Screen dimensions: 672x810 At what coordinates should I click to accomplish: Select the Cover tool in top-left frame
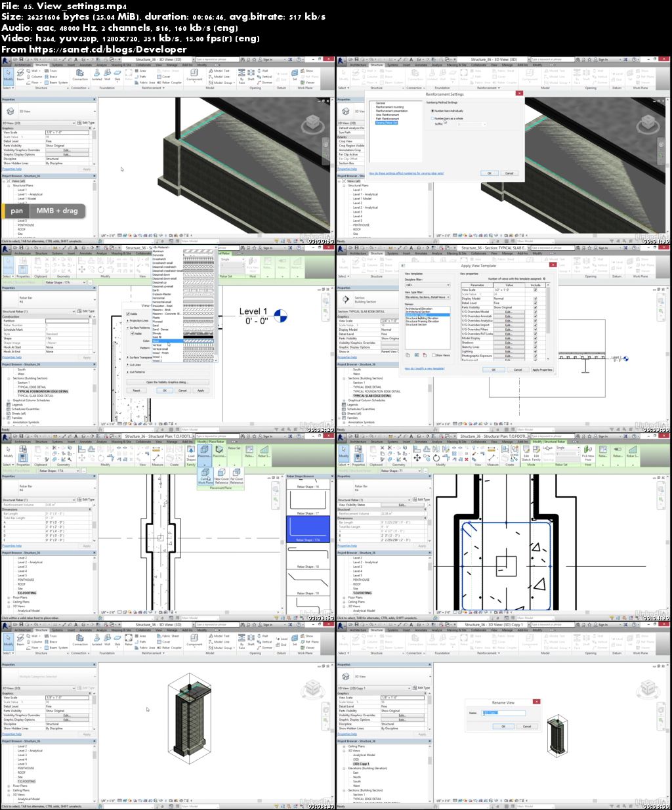[x=164, y=77]
